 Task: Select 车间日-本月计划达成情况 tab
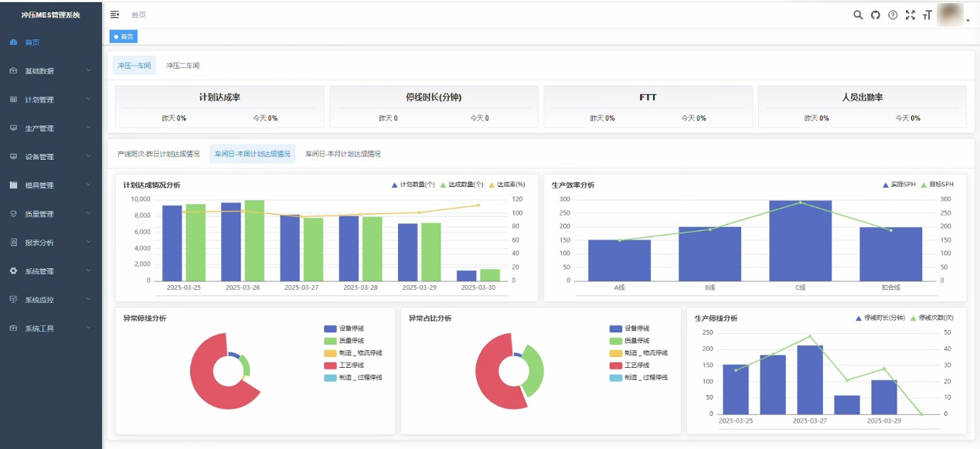tap(342, 154)
